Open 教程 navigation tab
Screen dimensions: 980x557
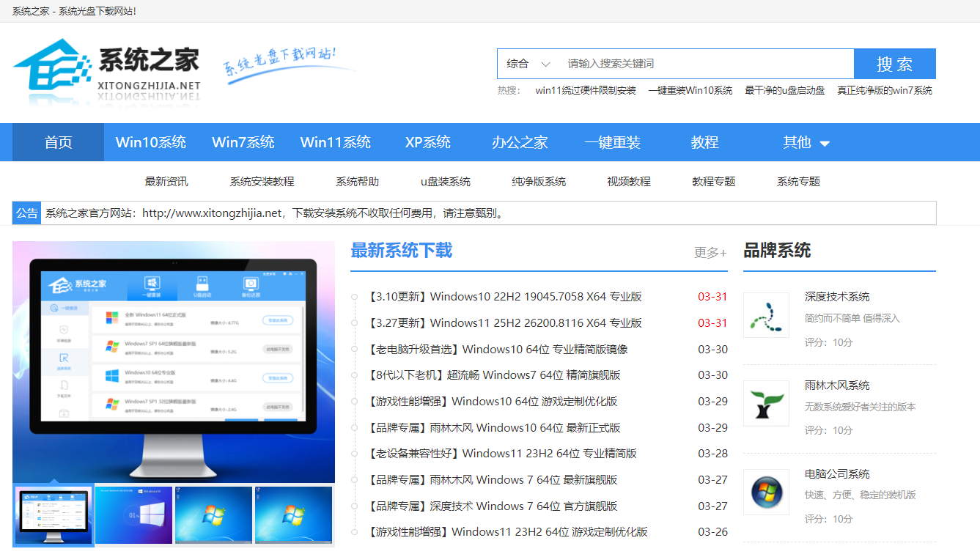704,142
